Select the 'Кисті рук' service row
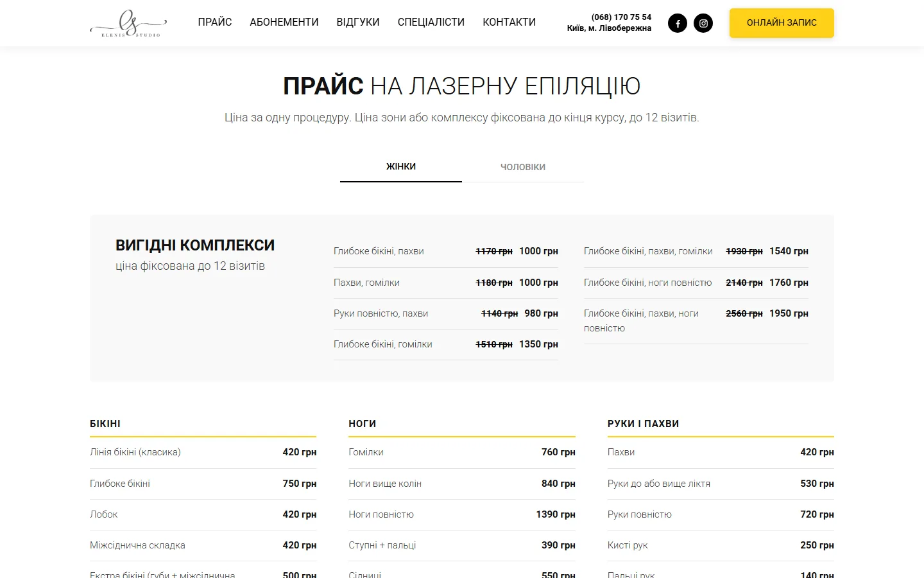The image size is (924, 578). (721, 545)
